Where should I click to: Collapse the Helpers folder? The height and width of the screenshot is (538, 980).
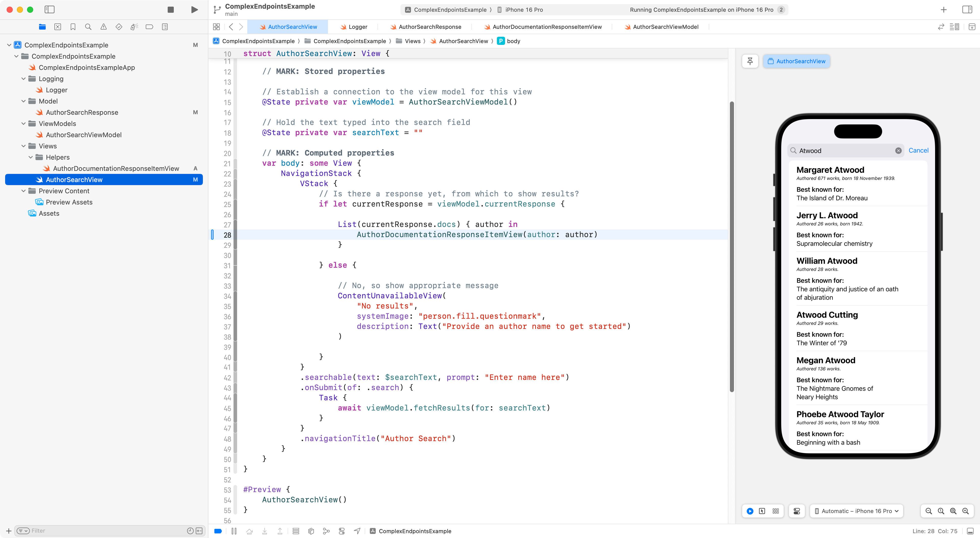click(31, 157)
